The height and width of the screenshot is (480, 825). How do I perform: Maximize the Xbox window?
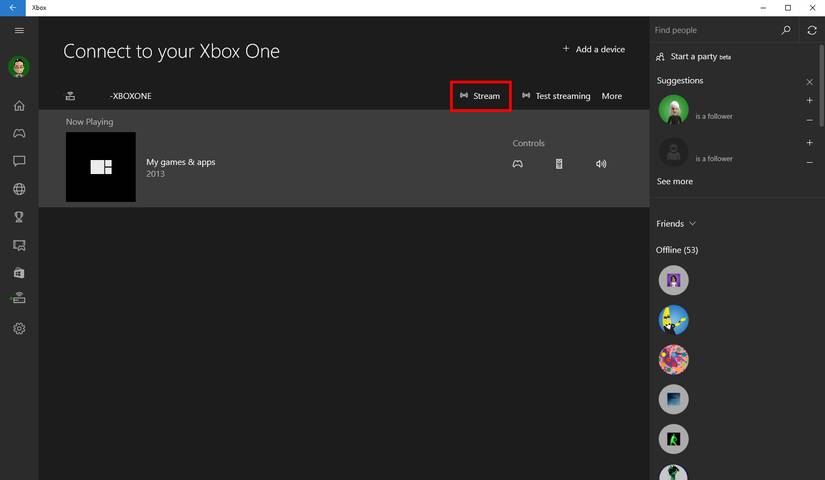click(788, 8)
